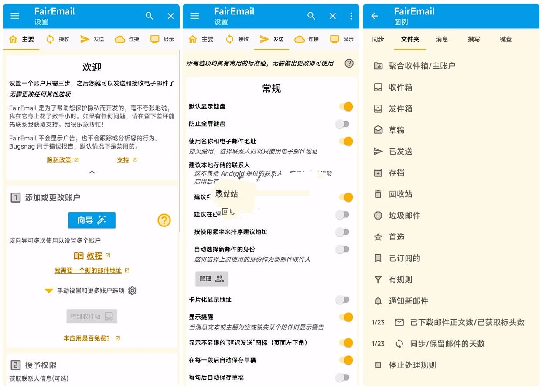Image resolution: width=542 pixels, height=392 pixels.
Task: Switch to the 消息 tab in 图例
Action: (442, 39)
